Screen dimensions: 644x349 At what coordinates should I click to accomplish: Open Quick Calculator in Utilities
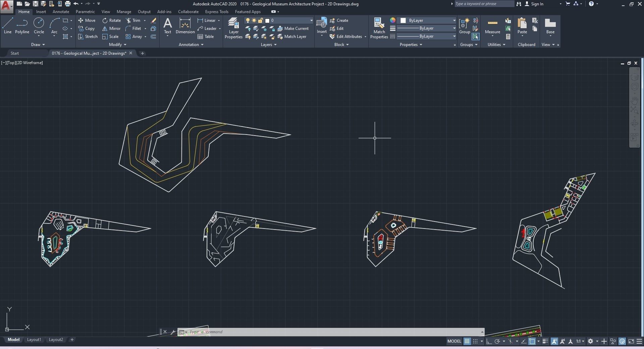[508, 37]
